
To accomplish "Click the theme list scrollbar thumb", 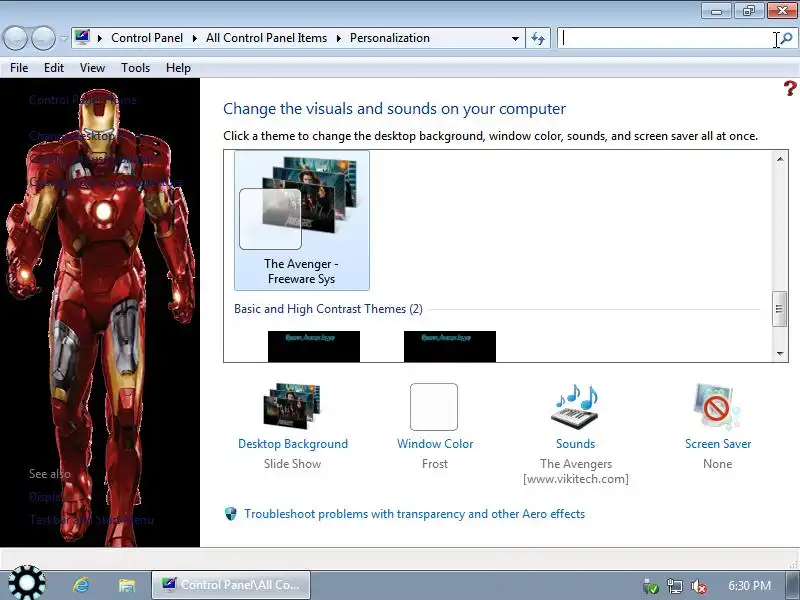I will tap(780, 309).
